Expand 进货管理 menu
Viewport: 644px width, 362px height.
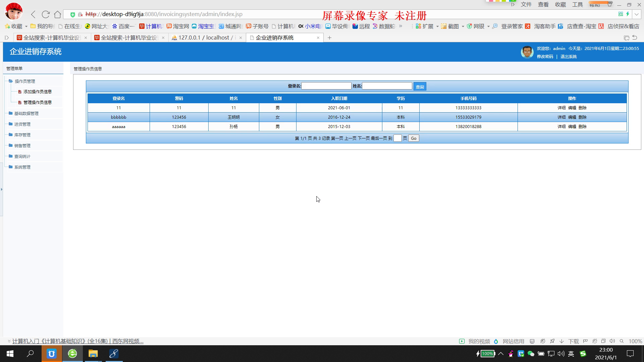[x=22, y=124]
